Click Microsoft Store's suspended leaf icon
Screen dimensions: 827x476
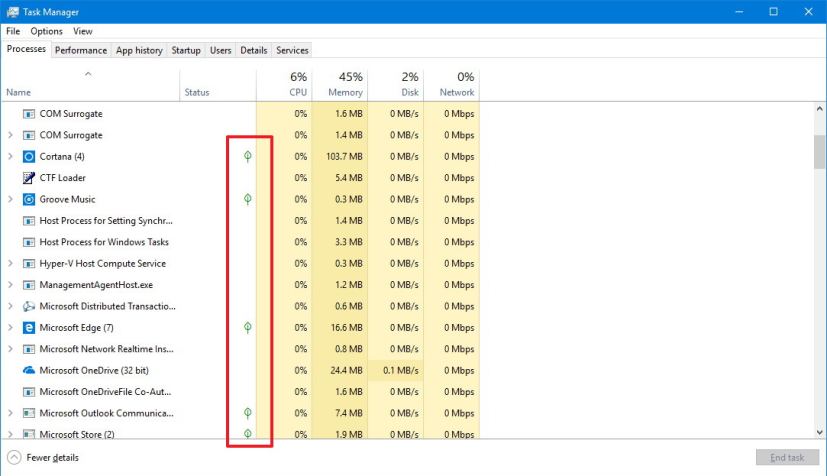point(247,434)
